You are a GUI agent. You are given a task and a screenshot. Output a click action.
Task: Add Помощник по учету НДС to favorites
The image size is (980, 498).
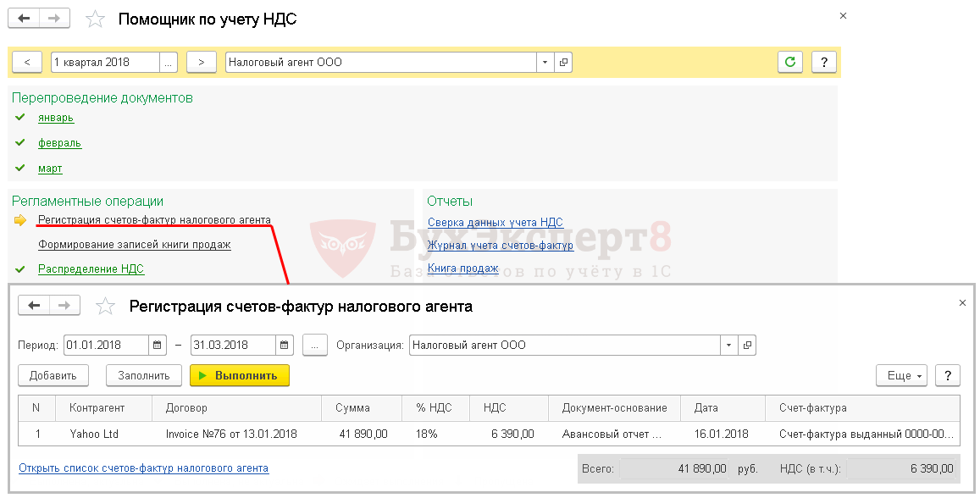coord(95,19)
